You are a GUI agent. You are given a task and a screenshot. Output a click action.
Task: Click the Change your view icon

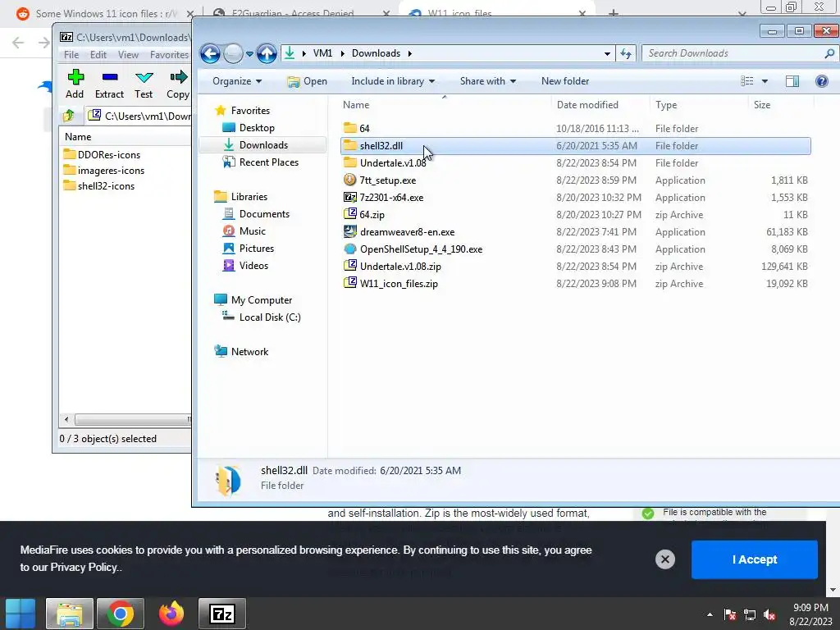[746, 81]
